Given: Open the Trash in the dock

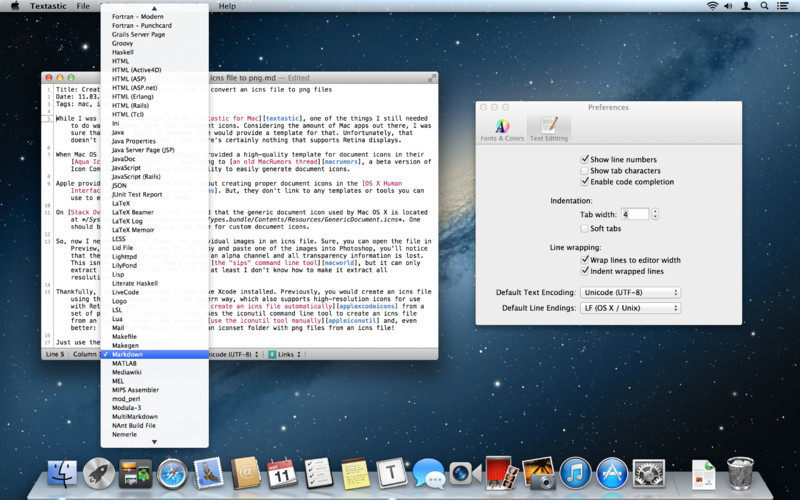Looking at the screenshot, I should pyautogui.click(x=739, y=473).
